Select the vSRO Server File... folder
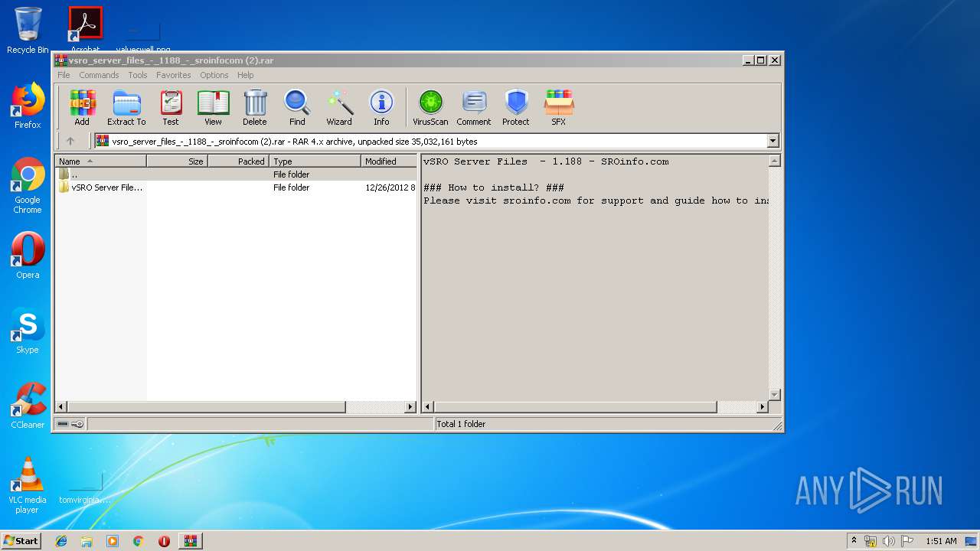This screenshot has height=551, width=980. [101, 187]
